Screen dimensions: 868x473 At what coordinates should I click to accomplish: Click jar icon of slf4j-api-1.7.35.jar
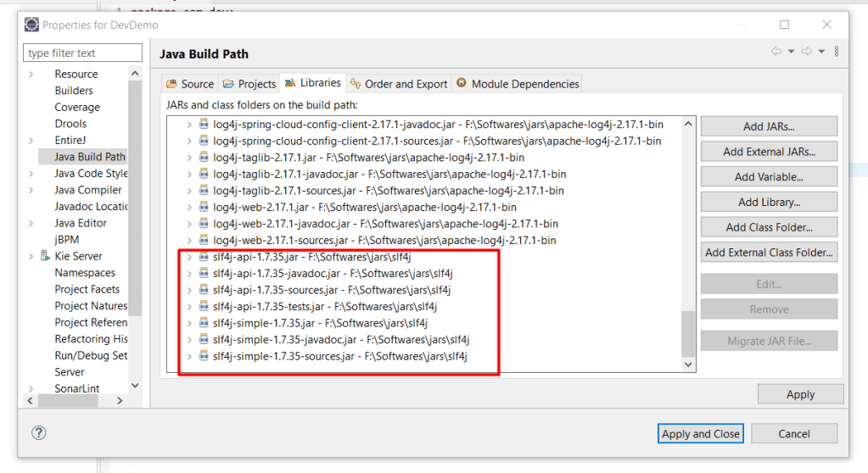tap(204, 257)
